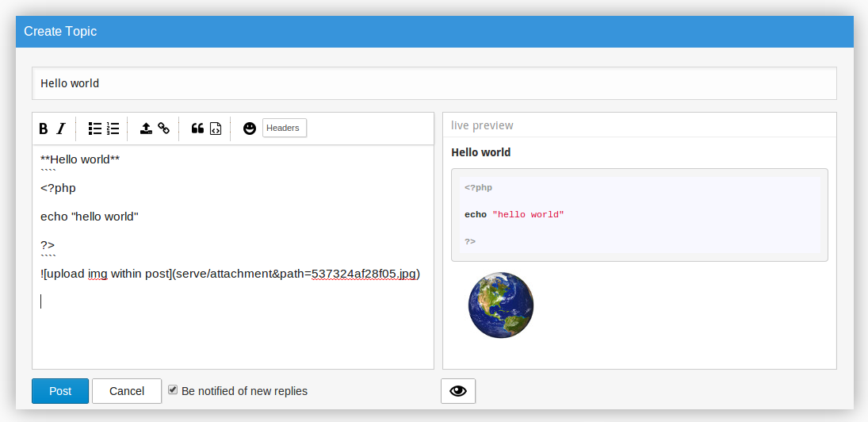Focus the topic title field containing Hello world
868x422 pixels.
(x=434, y=83)
